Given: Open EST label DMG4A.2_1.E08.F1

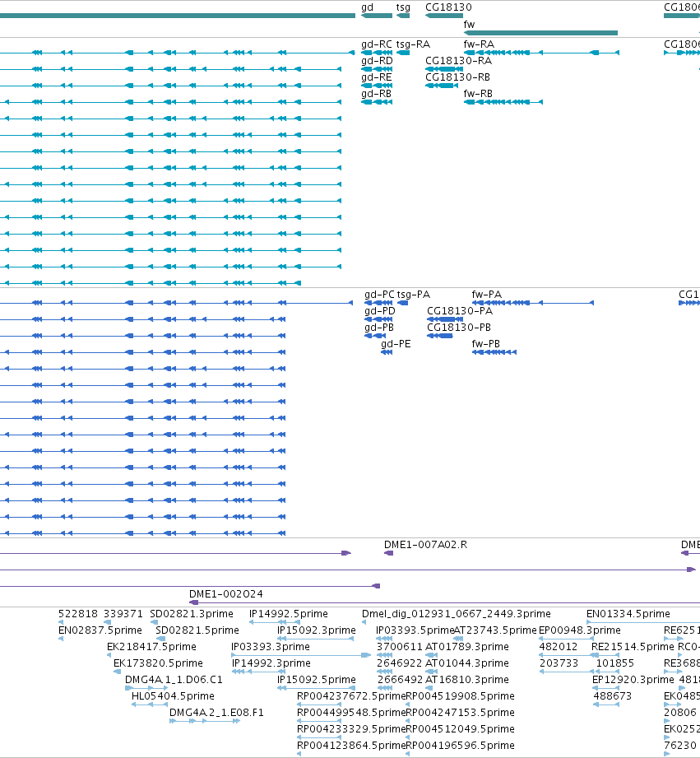Looking at the screenshot, I should [x=216, y=713].
